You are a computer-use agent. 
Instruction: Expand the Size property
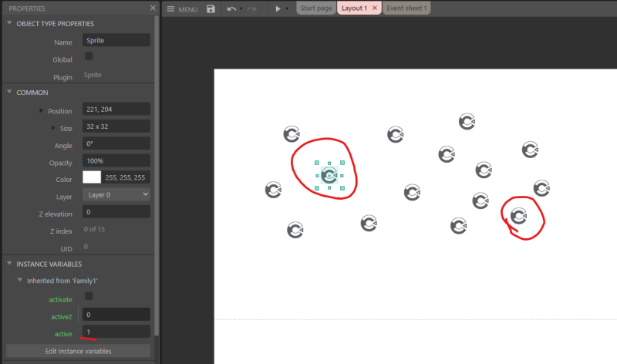pos(53,128)
